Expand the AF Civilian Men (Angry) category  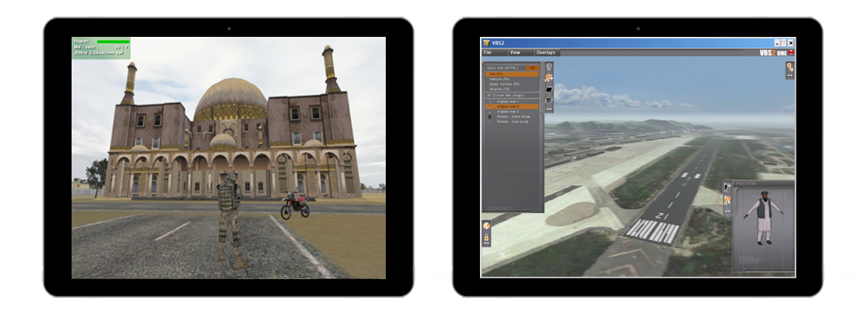click(512, 96)
